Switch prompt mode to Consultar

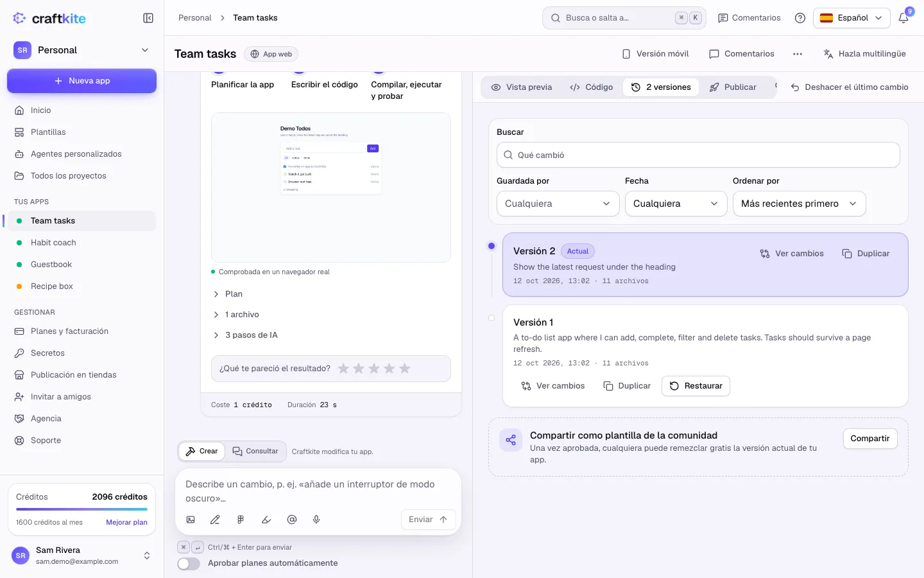(255, 451)
